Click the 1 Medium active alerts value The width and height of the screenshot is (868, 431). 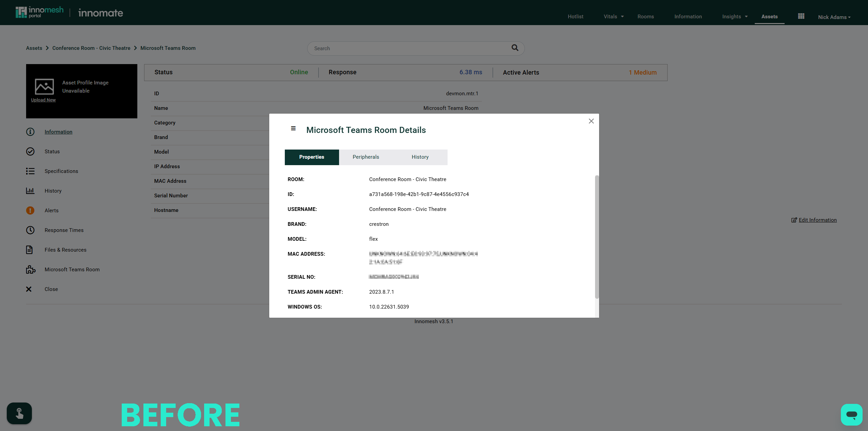click(643, 73)
